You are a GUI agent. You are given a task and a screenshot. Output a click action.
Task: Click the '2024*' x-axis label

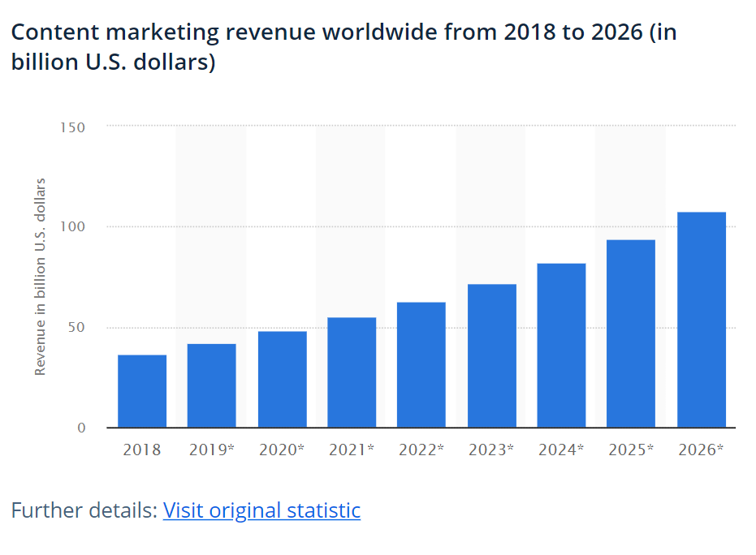(561, 450)
